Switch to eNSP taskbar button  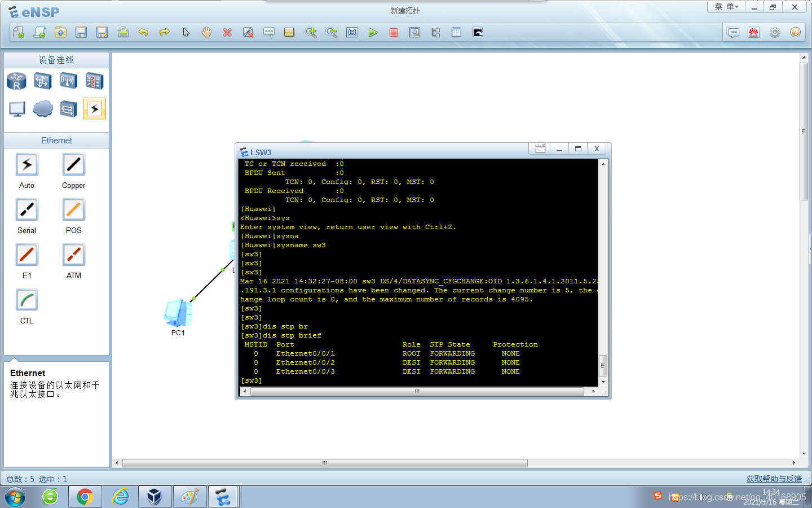pyautogui.click(x=223, y=497)
